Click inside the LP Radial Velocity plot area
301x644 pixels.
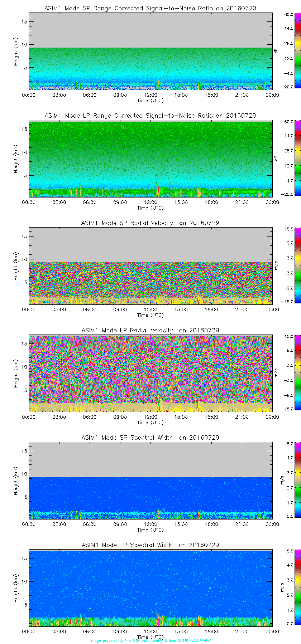point(150,372)
